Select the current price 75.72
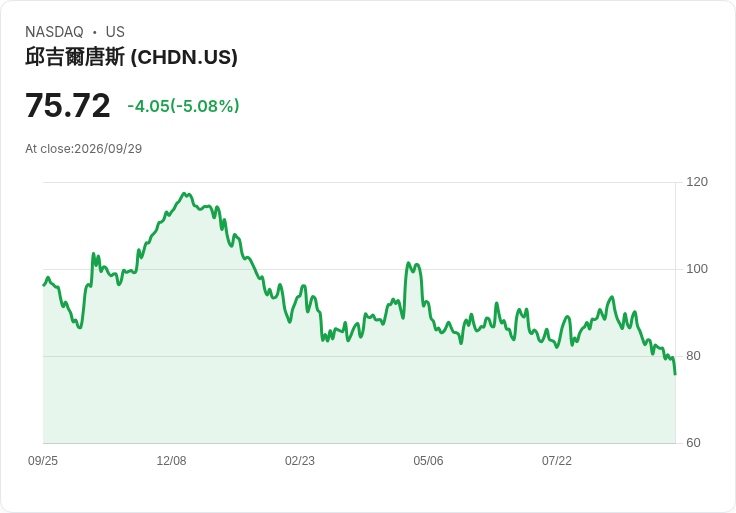Screen dimensions: 736x513 pos(68,105)
